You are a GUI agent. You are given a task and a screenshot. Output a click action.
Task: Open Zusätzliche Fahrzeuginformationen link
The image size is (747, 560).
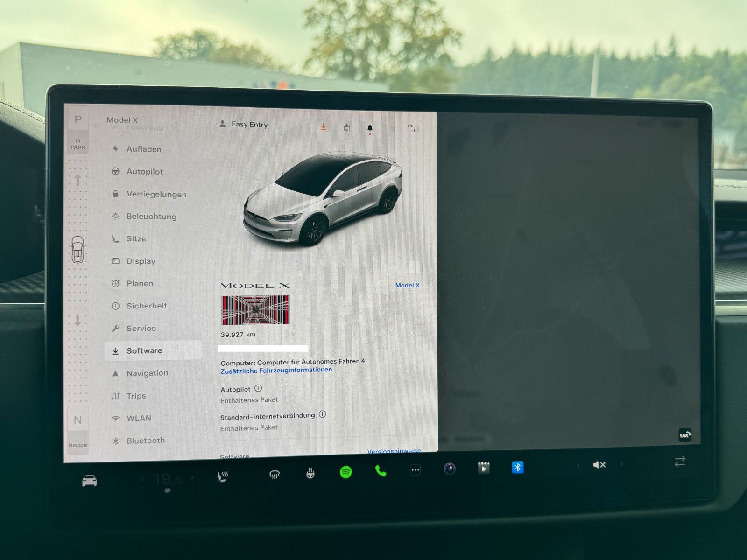276,370
